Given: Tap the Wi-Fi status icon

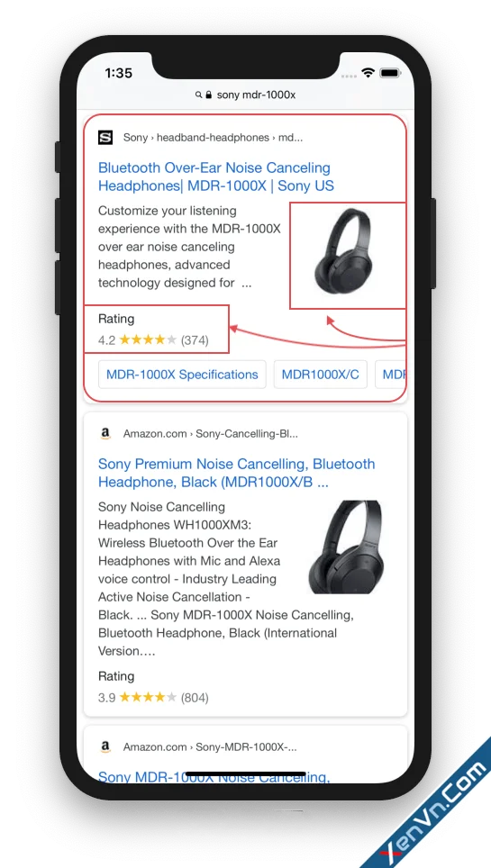Looking at the screenshot, I should pos(368,73).
